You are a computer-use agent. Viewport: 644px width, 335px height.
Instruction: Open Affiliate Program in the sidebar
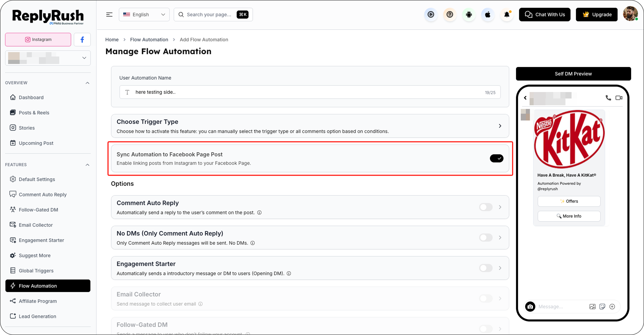pos(48,301)
